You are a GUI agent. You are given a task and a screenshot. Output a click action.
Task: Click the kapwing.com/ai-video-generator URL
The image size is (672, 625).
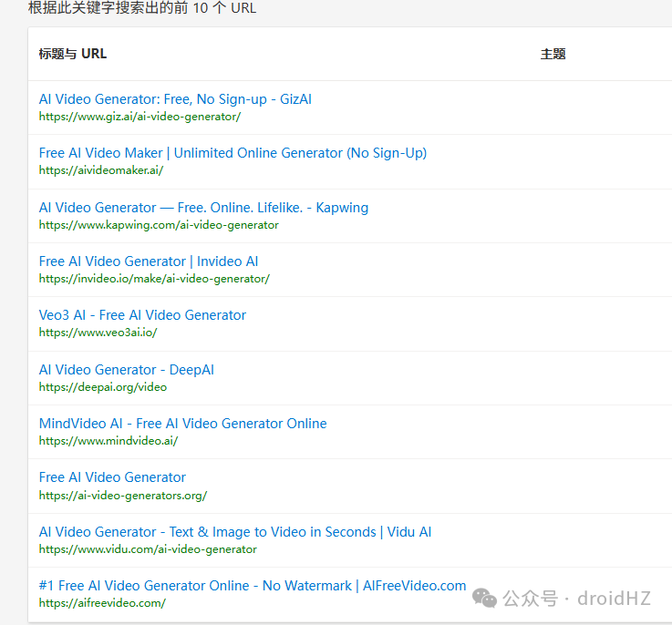pyautogui.click(x=159, y=225)
